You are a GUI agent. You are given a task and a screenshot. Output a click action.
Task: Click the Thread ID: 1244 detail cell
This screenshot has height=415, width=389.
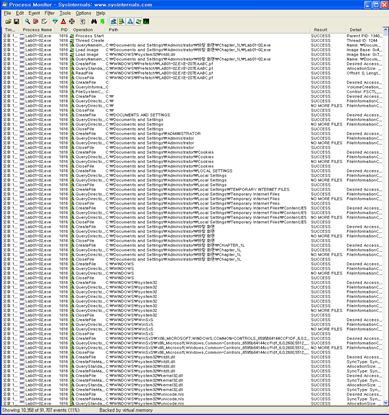(362, 40)
